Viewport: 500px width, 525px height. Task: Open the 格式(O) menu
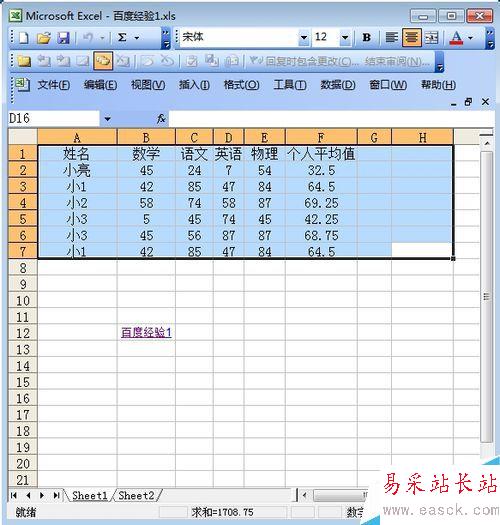(241, 85)
